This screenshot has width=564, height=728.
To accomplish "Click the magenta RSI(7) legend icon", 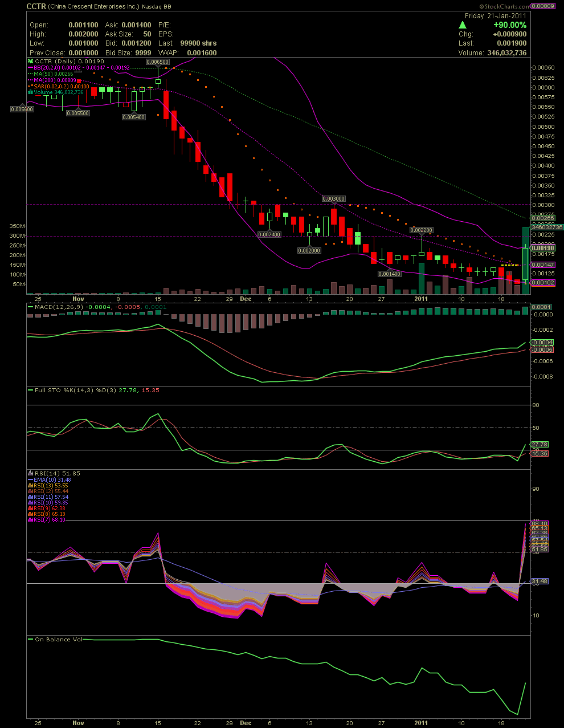I will pos(31,520).
